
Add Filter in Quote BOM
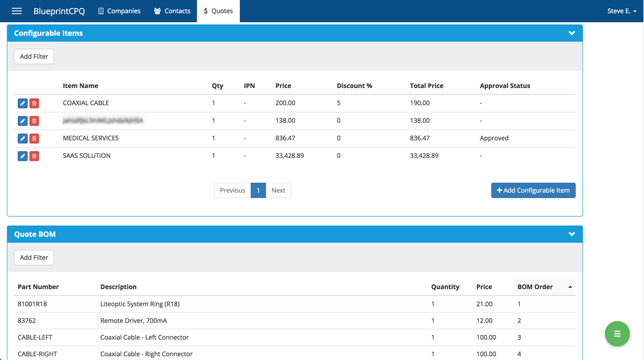coord(34,257)
